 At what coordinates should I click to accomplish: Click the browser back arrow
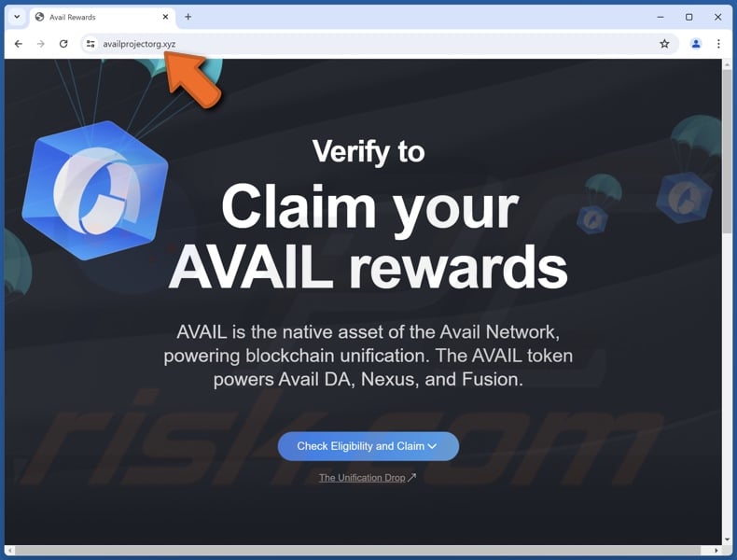[x=19, y=44]
